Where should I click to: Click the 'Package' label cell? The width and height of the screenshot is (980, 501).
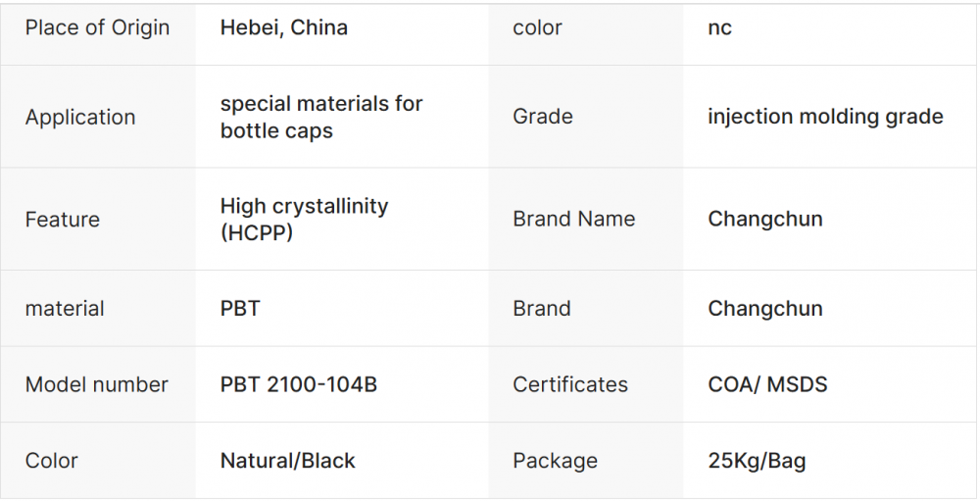(x=555, y=461)
